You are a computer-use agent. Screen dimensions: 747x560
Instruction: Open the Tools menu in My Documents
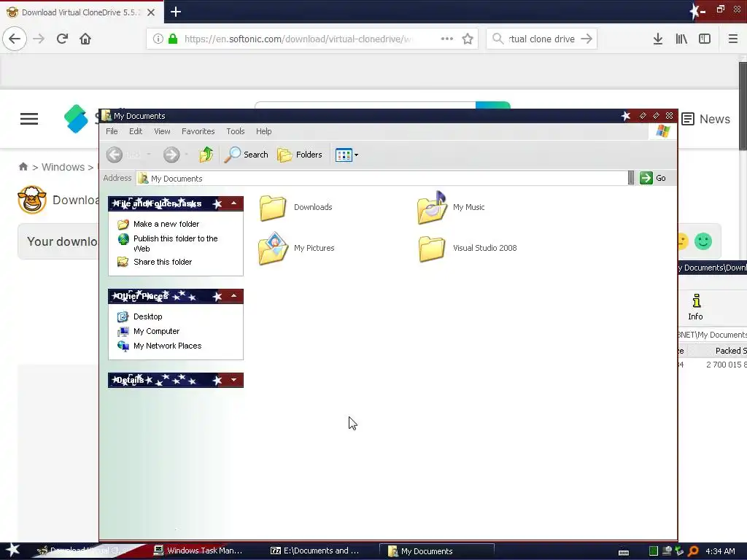coord(236,131)
